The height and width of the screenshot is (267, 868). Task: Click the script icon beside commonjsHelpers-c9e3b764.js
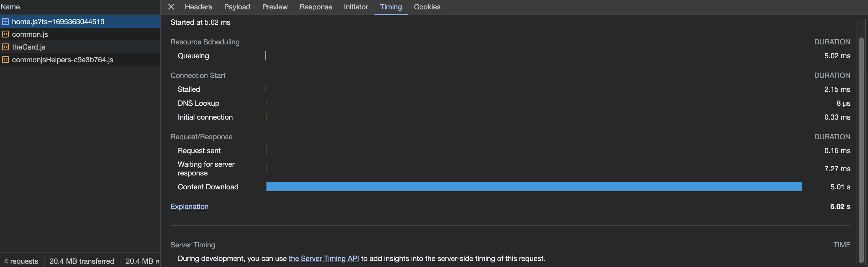click(x=5, y=60)
